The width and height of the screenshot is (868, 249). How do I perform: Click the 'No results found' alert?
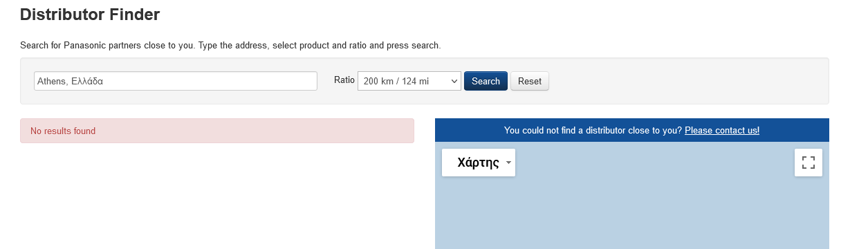coord(217,131)
